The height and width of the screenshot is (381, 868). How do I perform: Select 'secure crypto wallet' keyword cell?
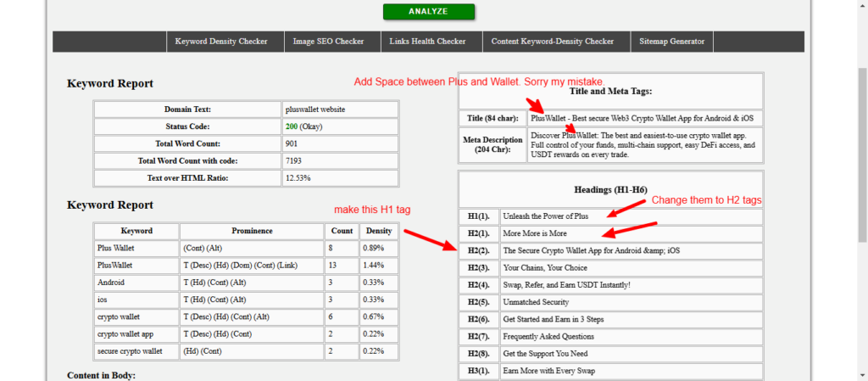(136, 351)
